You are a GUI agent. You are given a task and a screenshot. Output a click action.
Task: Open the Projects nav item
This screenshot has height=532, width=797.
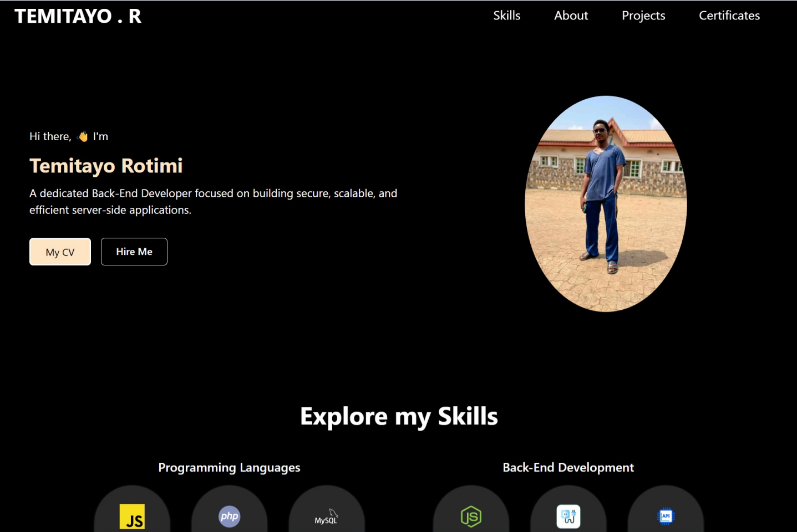(x=643, y=16)
